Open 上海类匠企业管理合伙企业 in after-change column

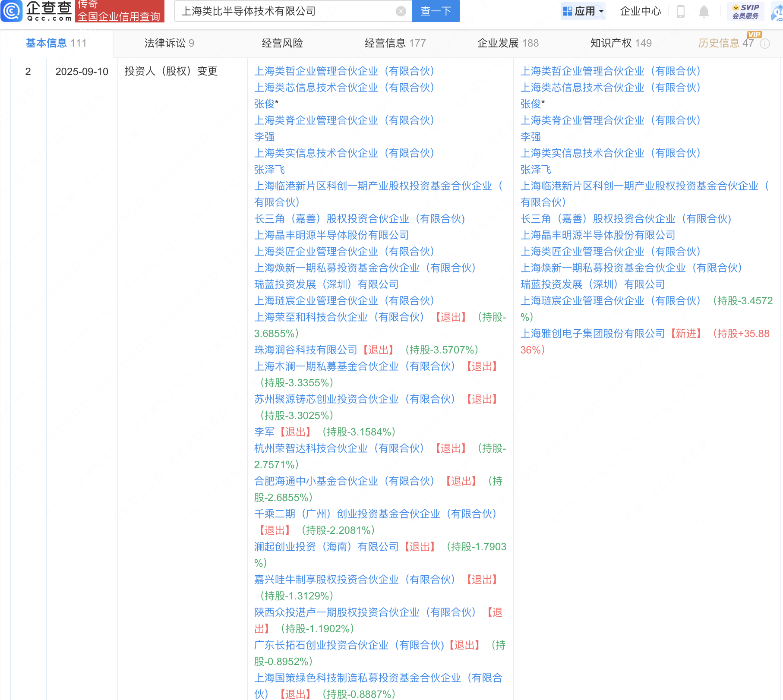(610, 252)
